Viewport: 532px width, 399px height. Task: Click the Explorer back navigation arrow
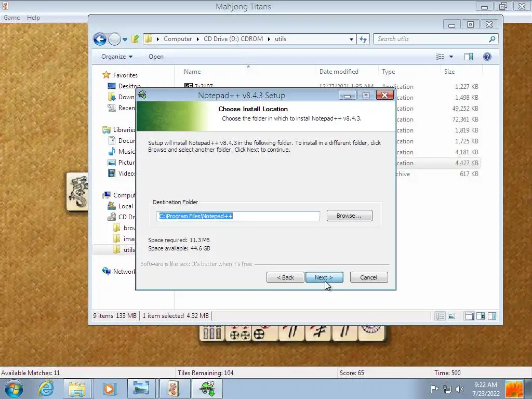(x=100, y=39)
